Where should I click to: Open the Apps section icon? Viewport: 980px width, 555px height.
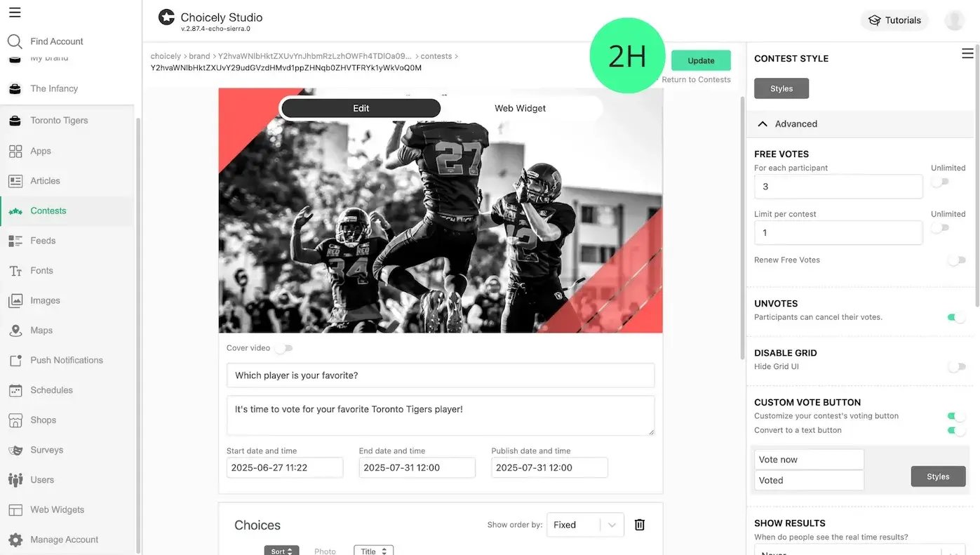coord(15,151)
